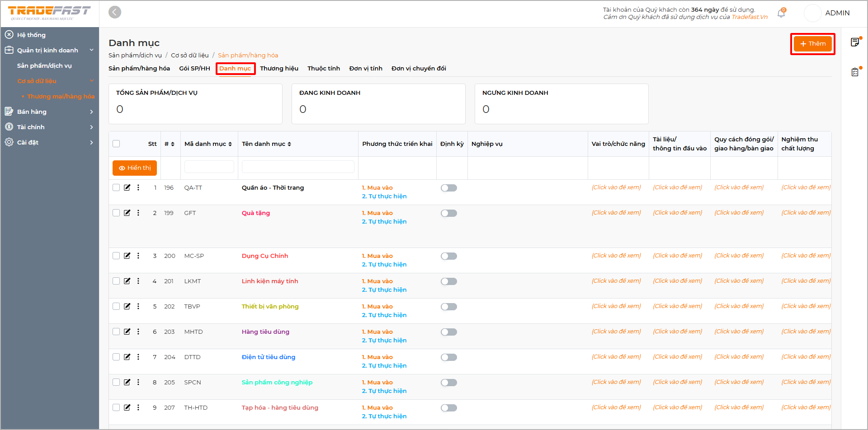
Task: Expand the Bán hàng sidebar menu
Action: [49, 112]
